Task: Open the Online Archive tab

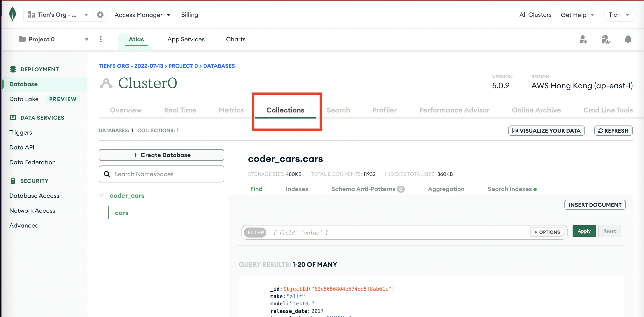Action: click(x=536, y=110)
